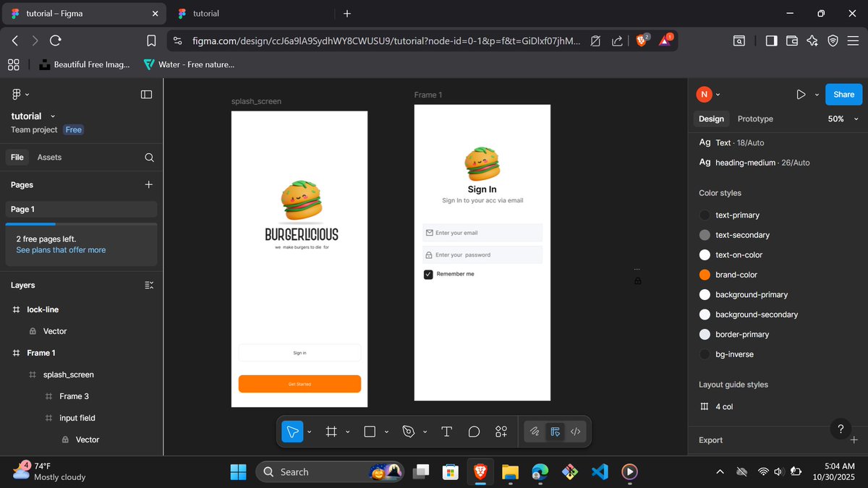
Task: Open the Actions panel icon
Action: pos(501,431)
